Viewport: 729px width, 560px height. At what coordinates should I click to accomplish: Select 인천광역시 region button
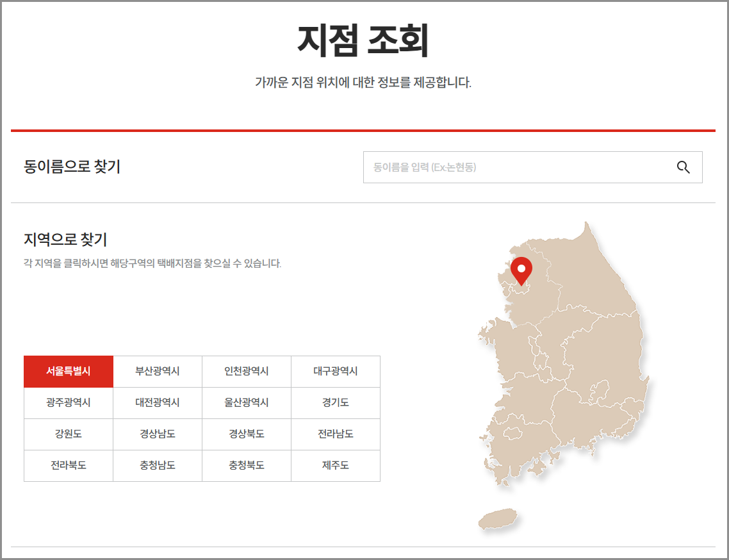246,372
